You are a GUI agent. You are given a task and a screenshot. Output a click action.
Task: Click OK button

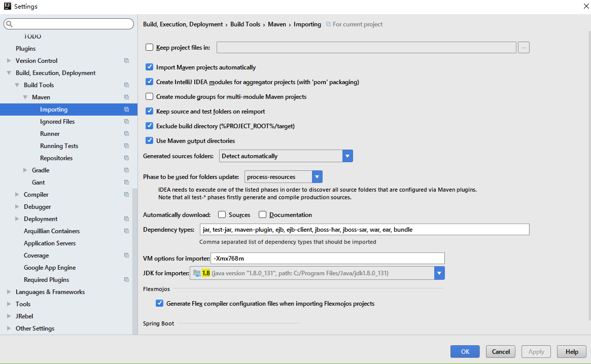click(465, 351)
